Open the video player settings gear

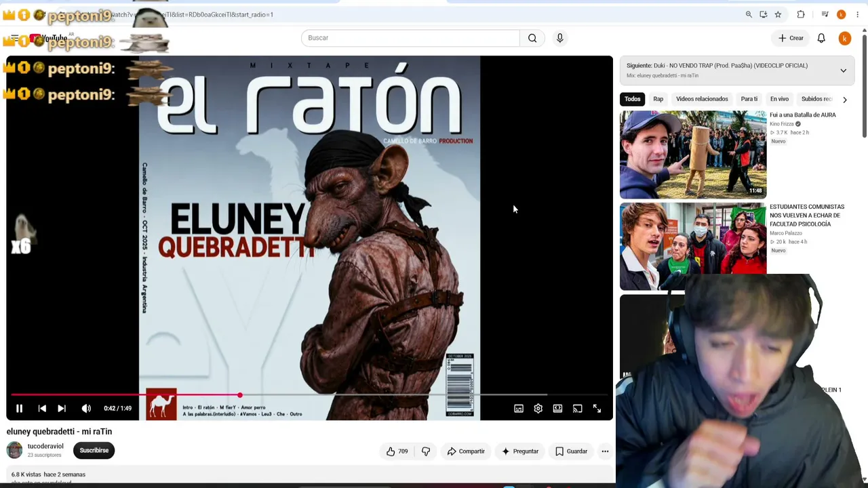tap(538, 409)
